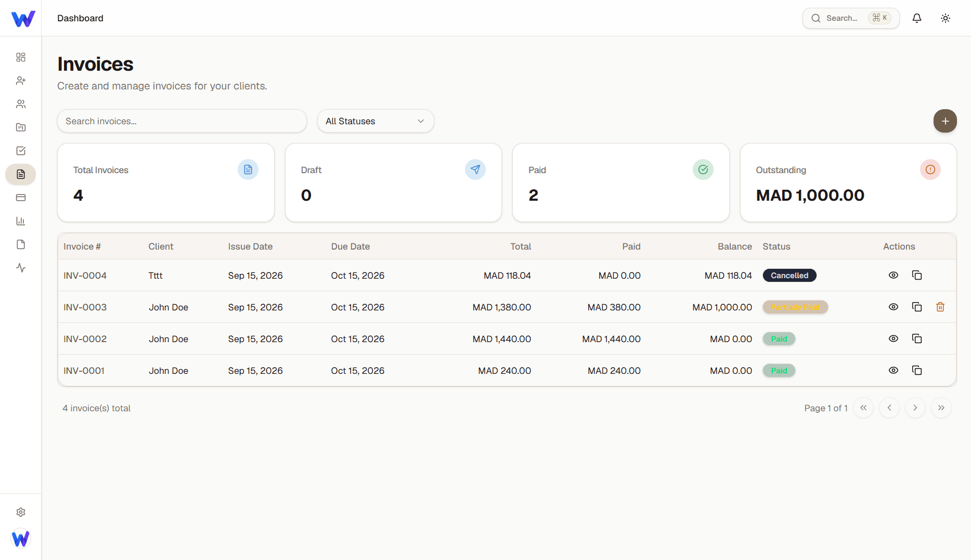Click the Outstanding MAD 1,000.00 card
971x560 pixels.
pyautogui.click(x=848, y=183)
